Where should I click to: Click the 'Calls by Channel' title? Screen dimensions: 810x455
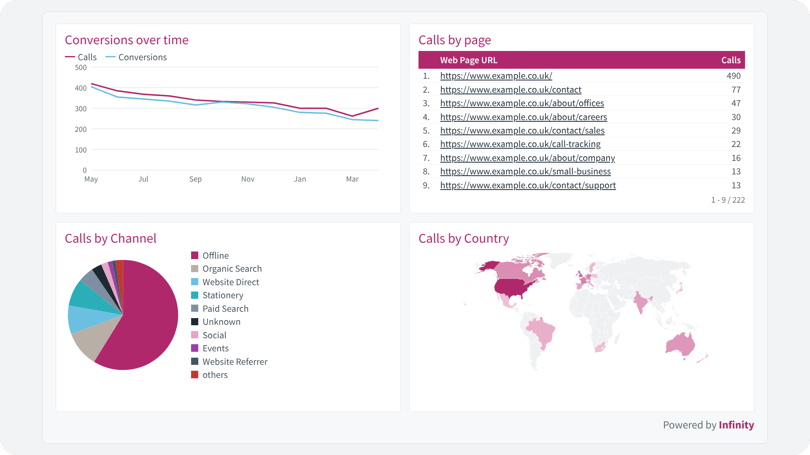tap(111, 239)
